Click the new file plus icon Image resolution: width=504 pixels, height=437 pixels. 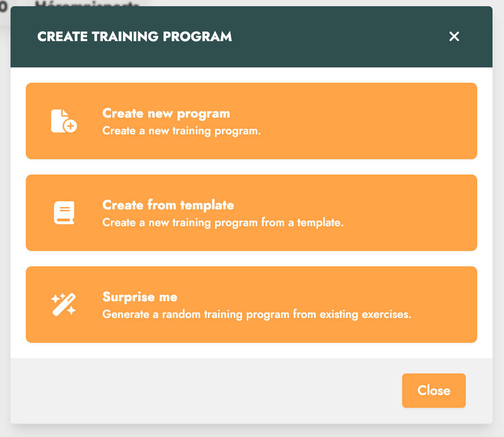64,121
